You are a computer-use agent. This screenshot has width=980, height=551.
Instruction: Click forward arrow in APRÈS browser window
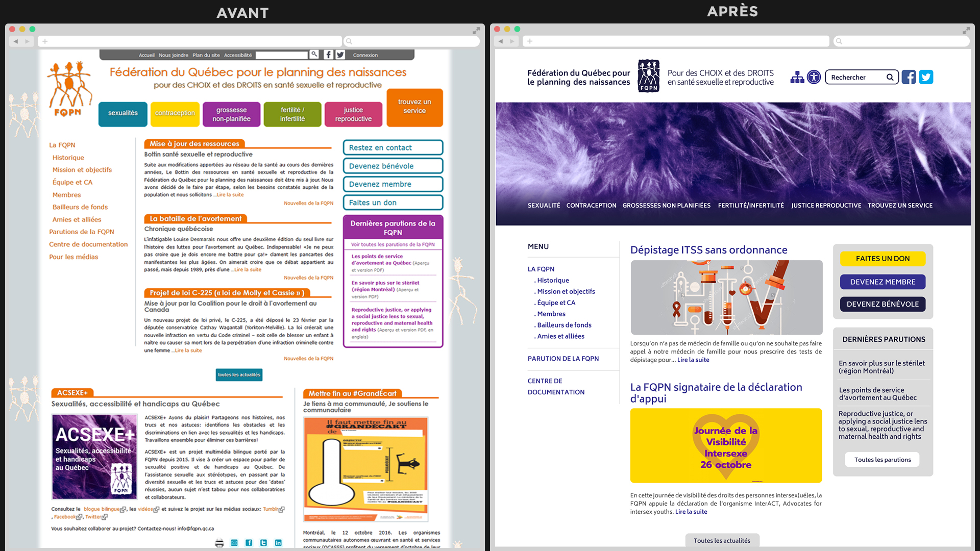512,41
